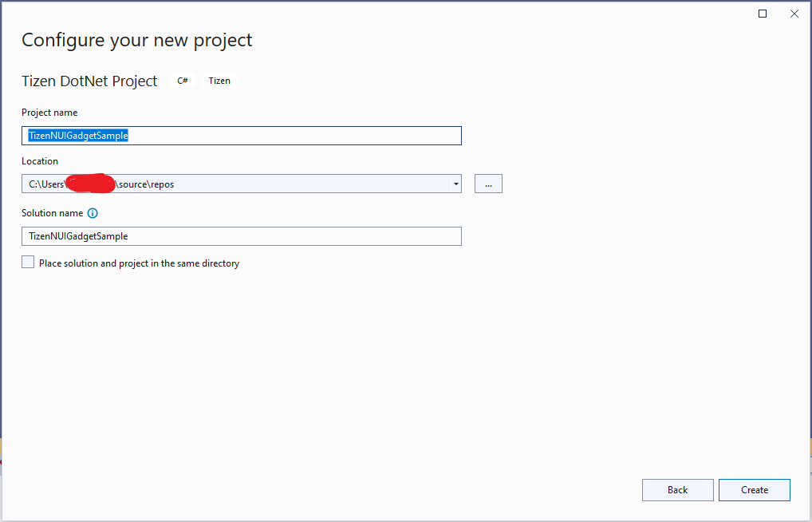This screenshot has width=812, height=522.
Task: Expand recent locations via the Location field chevron
Action: pyautogui.click(x=456, y=183)
